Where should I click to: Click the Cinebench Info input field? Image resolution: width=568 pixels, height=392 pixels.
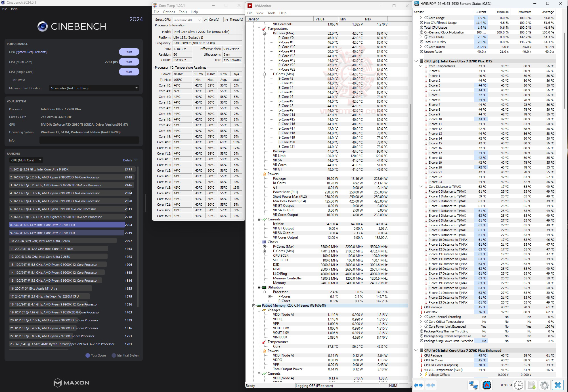[89, 140]
